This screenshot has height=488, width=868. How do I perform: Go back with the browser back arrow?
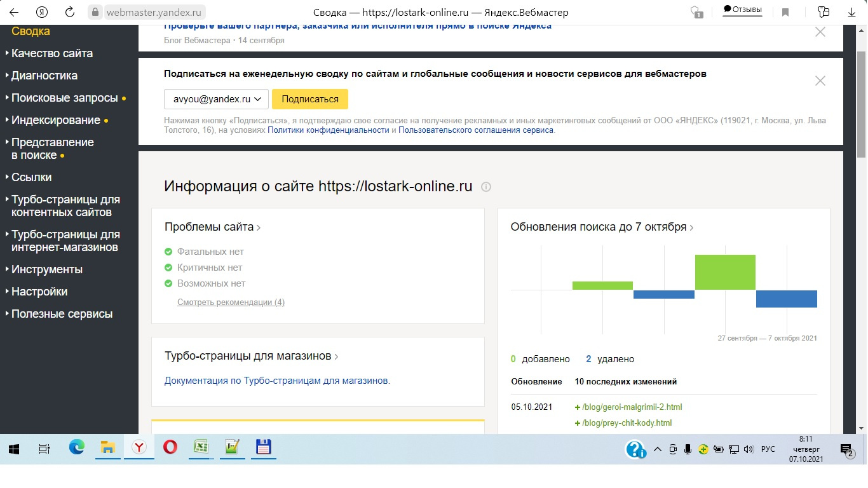pyautogui.click(x=14, y=12)
